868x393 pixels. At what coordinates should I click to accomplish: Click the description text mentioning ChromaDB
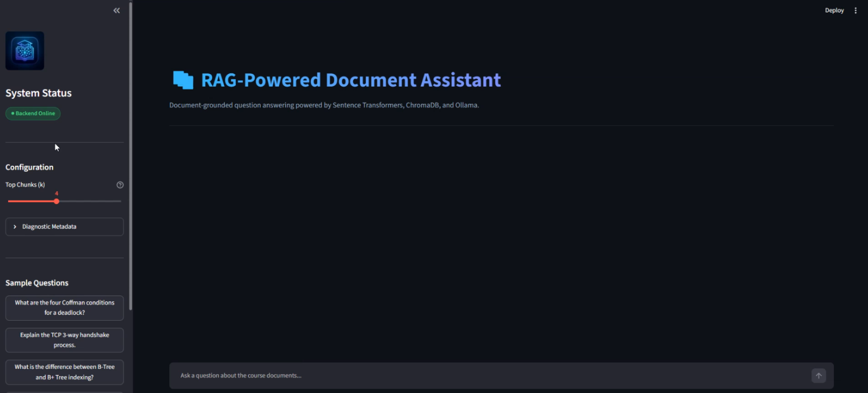click(324, 105)
